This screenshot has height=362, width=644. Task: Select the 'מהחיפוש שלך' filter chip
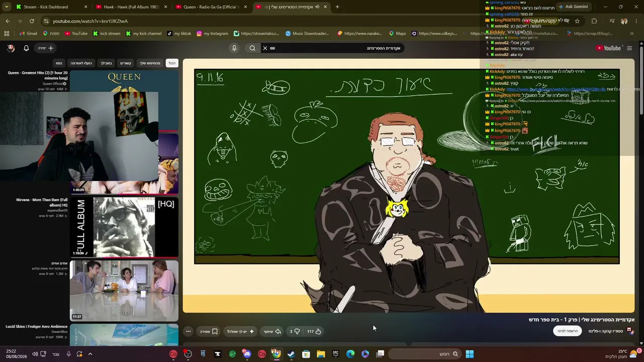click(150, 63)
